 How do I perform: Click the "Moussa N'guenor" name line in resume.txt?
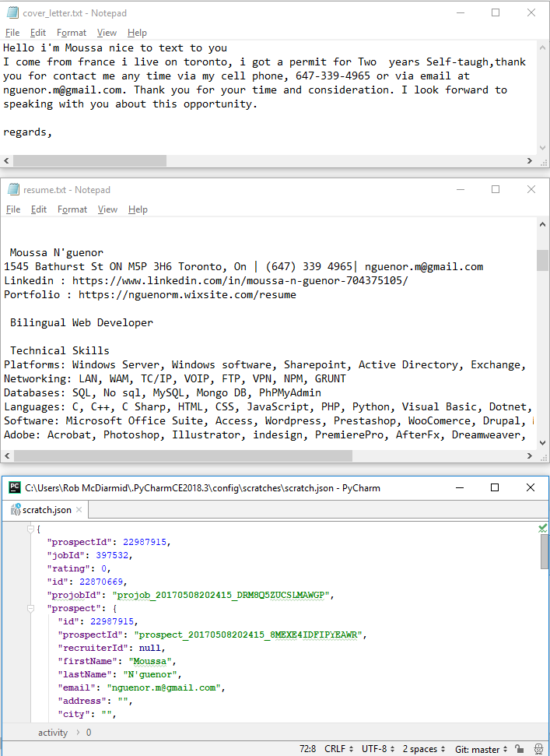tap(56, 252)
